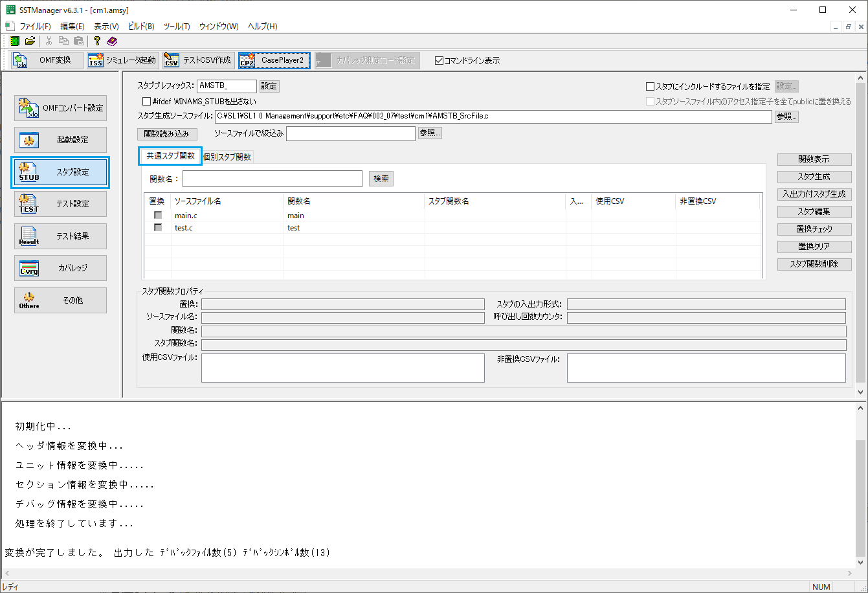The image size is (868, 593).
Task: Click the 使用CSVファイル list box
Action: click(x=343, y=368)
